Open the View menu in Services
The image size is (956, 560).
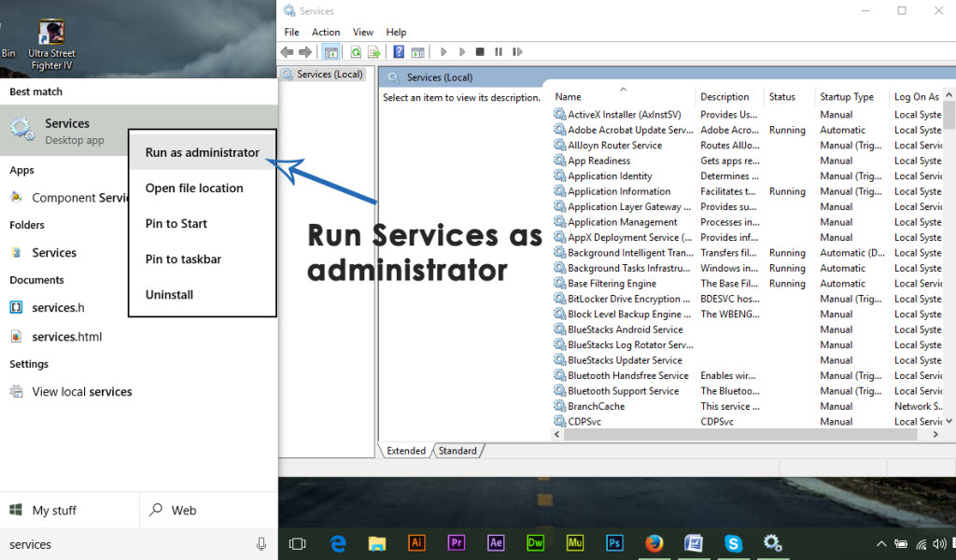click(363, 32)
